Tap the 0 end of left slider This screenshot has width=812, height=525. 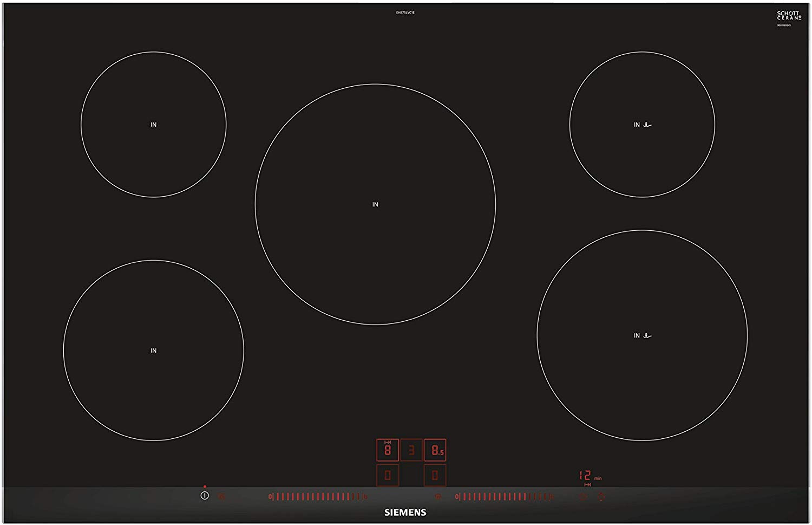pyautogui.click(x=270, y=496)
